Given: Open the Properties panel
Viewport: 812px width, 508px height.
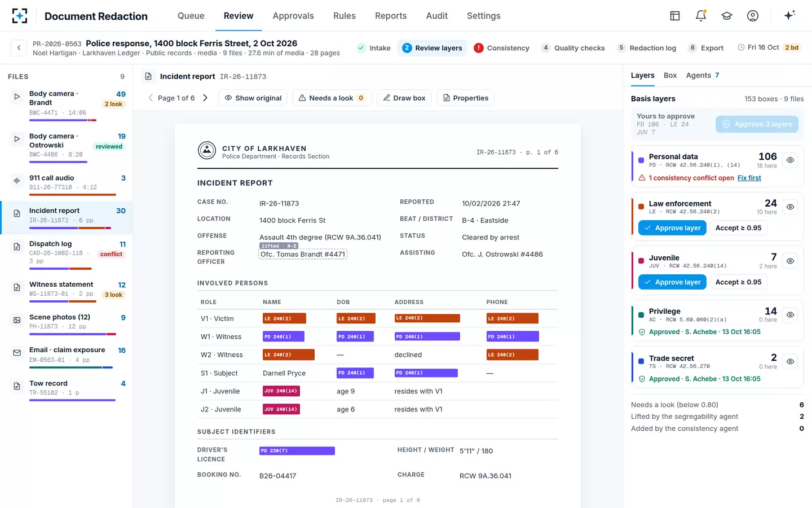Looking at the screenshot, I should pyautogui.click(x=466, y=98).
